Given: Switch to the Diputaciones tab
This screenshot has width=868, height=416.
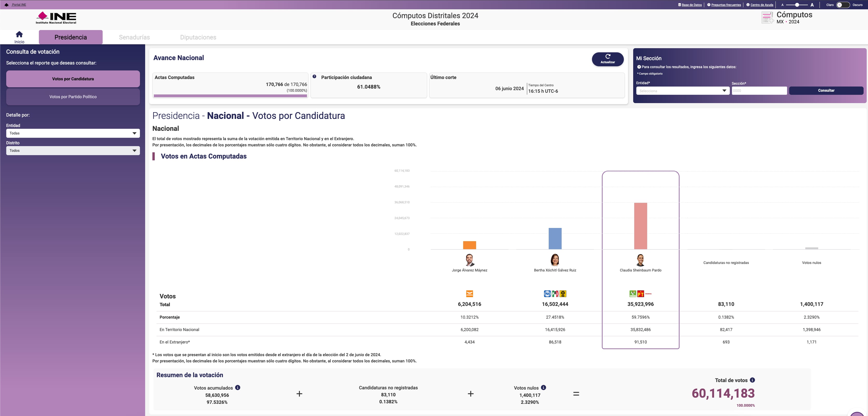Looking at the screenshot, I should tap(198, 37).
